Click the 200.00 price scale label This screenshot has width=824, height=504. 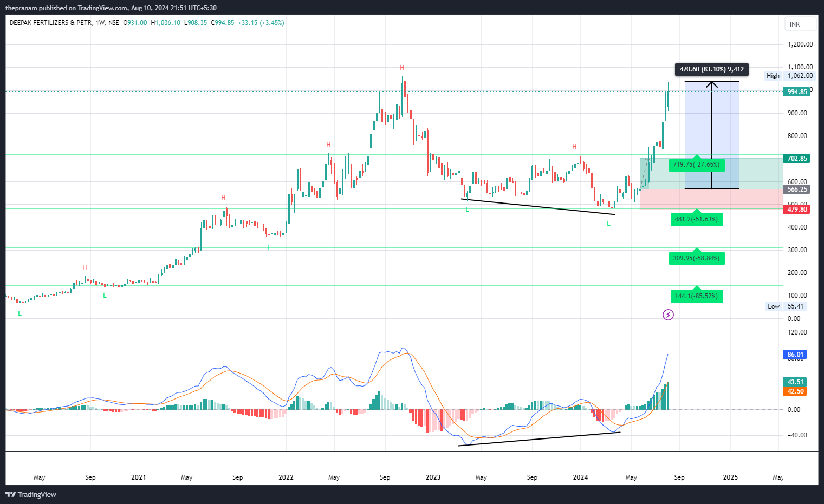pyautogui.click(x=797, y=273)
